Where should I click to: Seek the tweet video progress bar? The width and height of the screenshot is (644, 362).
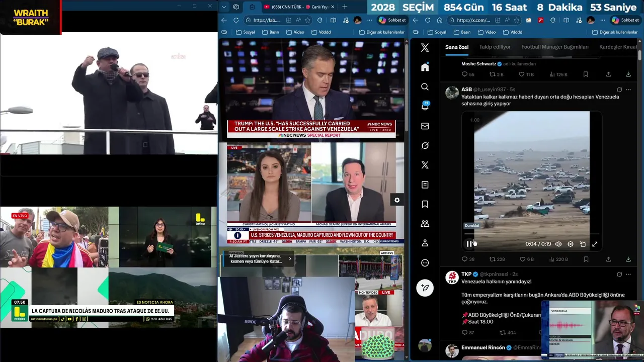531,234
